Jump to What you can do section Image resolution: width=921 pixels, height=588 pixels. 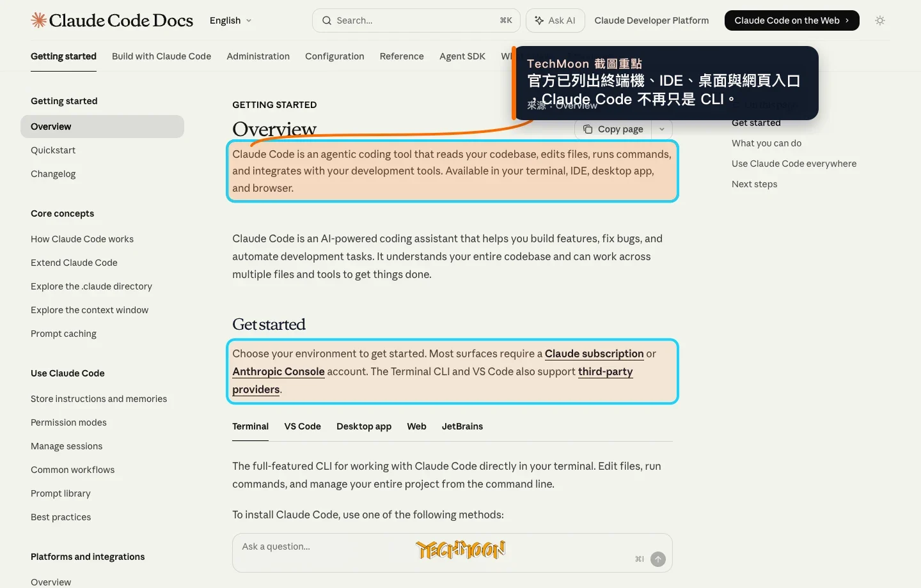tap(766, 143)
